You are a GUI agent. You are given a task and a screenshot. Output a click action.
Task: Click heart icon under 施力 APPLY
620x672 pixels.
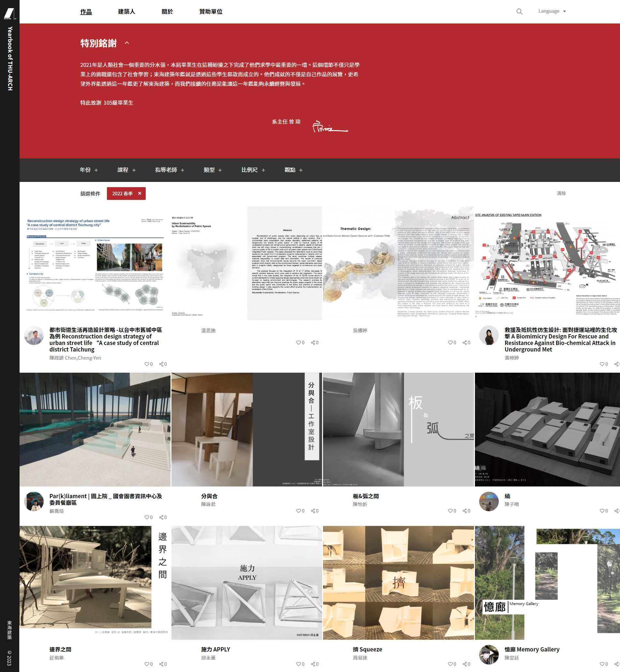298,664
